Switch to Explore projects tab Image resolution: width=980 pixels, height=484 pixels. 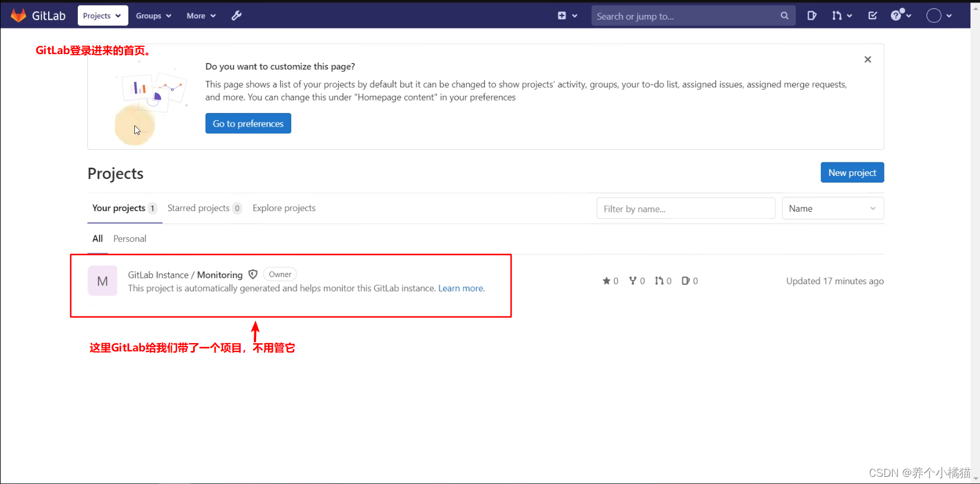[284, 208]
